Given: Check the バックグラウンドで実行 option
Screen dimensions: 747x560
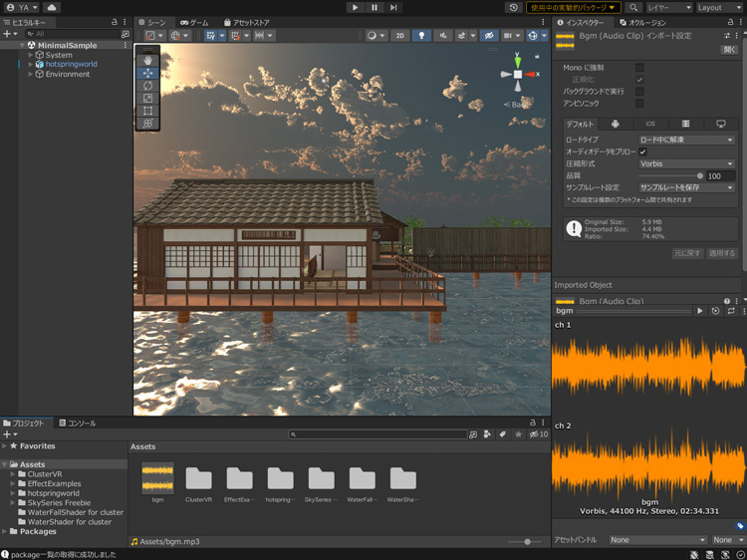Looking at the screenshot, I should click(x=640, y=92).
